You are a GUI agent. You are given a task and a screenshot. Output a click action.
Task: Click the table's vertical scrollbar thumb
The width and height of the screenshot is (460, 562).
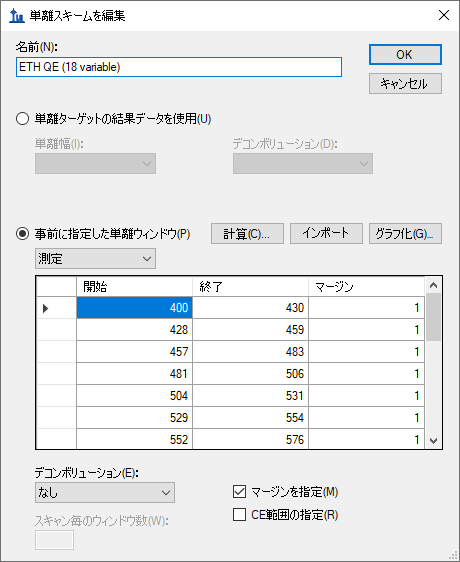coord(433,317)
